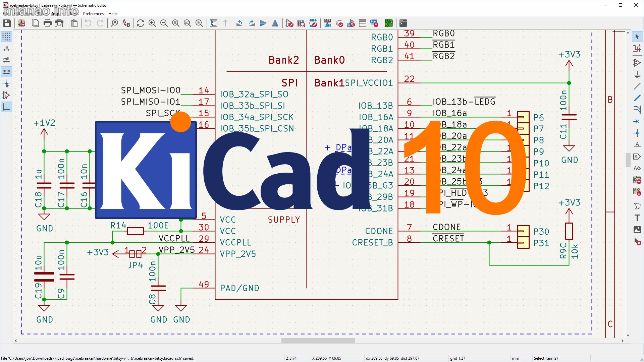Select the selection arrow tool

(637, 37)
